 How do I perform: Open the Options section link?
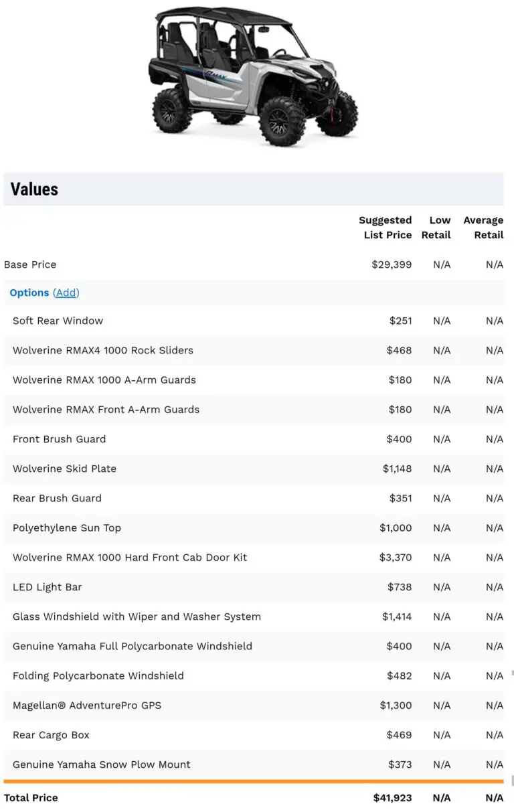coord(30,293)
